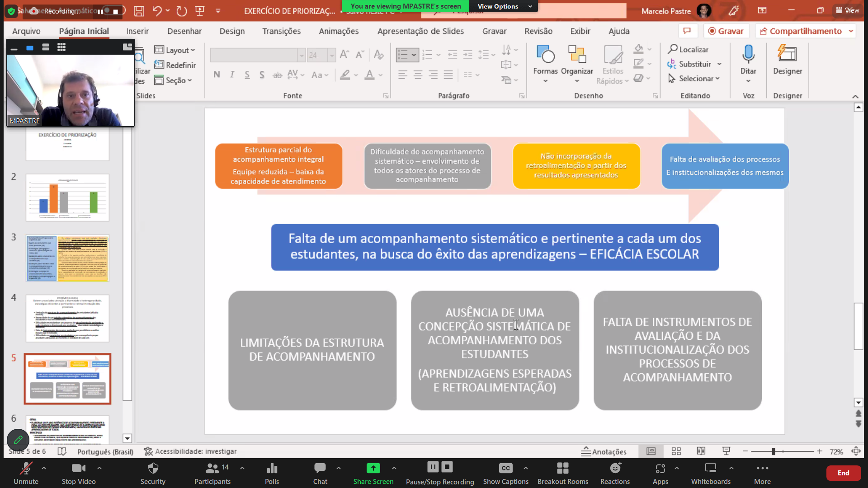Image resolution: width=868 pixels, height=488 pixels.
Task: Clear all formatting icon
Action: pos(379,55)
